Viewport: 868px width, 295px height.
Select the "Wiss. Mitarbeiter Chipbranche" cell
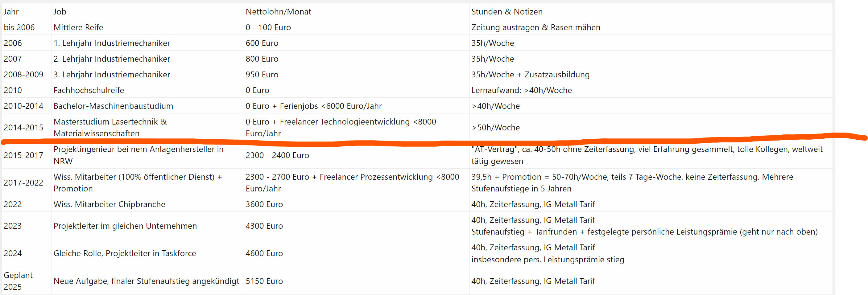(x=109, y=204)
